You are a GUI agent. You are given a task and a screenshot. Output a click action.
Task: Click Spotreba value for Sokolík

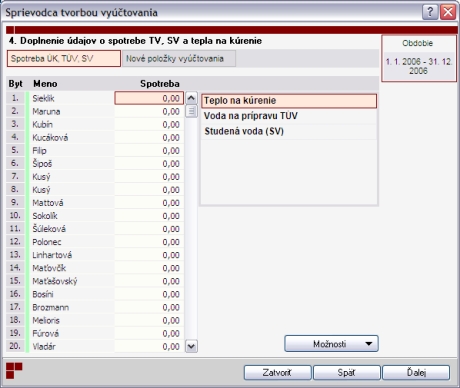coord(149,216)
